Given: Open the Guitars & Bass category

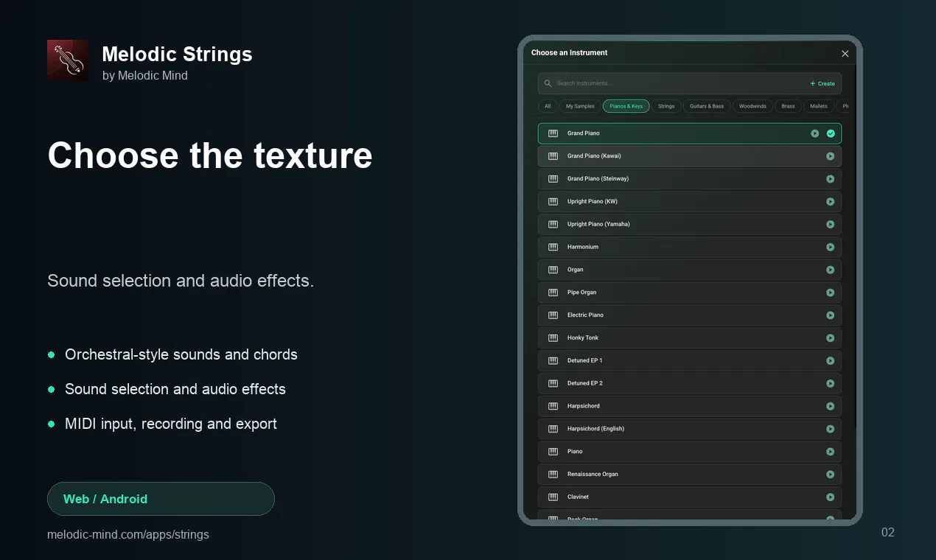Looking at the screenshot, I should click(707, 106).
